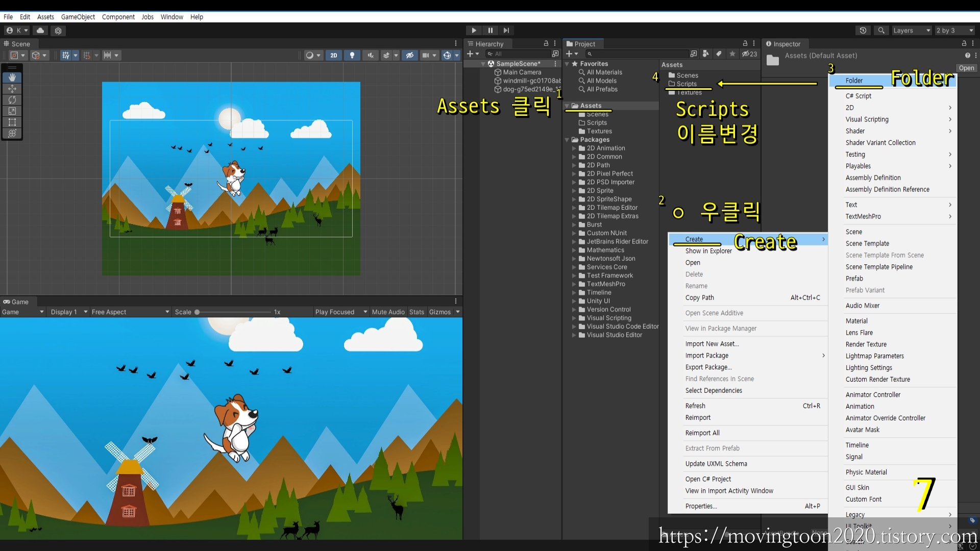This screenshot has width=980, height=551.
Task: Toggle hidden objects scene visibility
Action: [x=409, y=56]
